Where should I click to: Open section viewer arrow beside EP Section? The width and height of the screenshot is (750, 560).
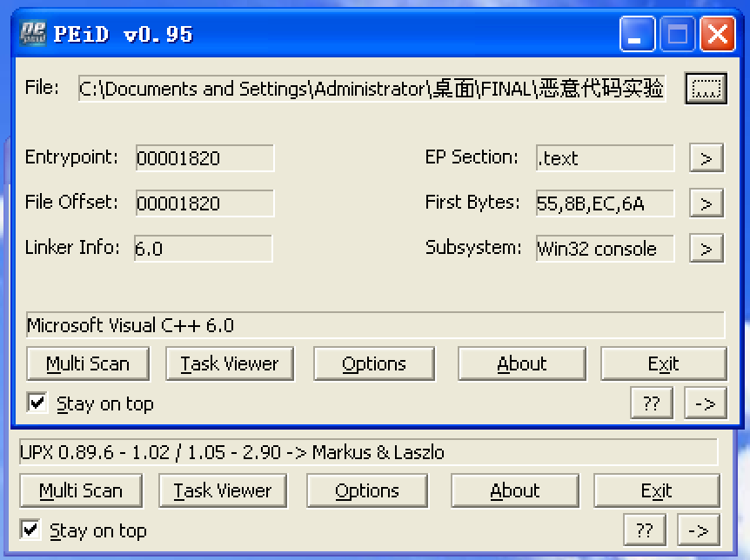[706, 157]
